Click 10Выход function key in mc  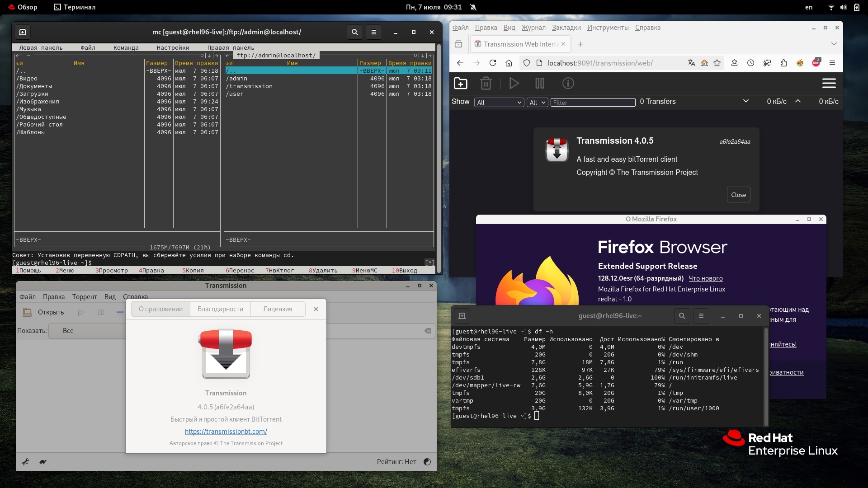405,271
